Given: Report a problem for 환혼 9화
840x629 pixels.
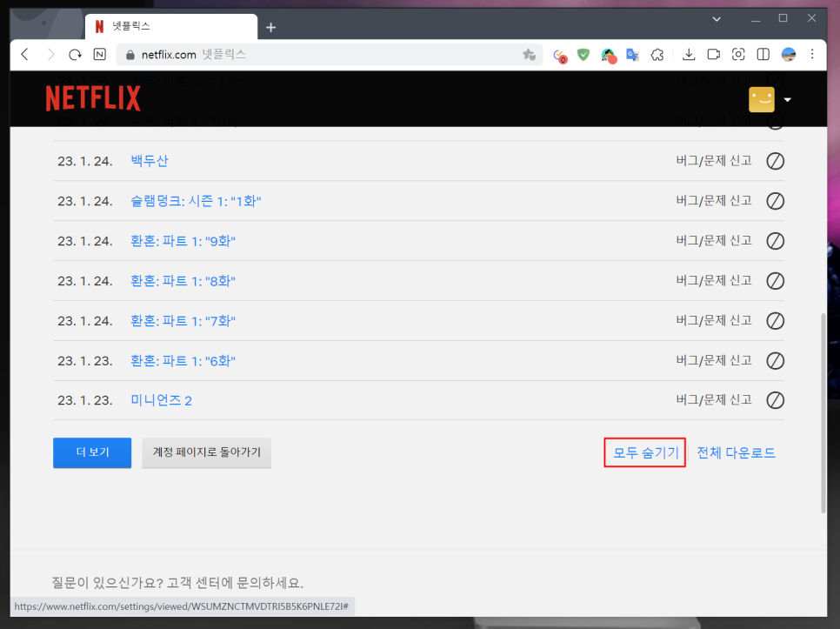Looking at the screenshot, I should [x=714, y=241].
